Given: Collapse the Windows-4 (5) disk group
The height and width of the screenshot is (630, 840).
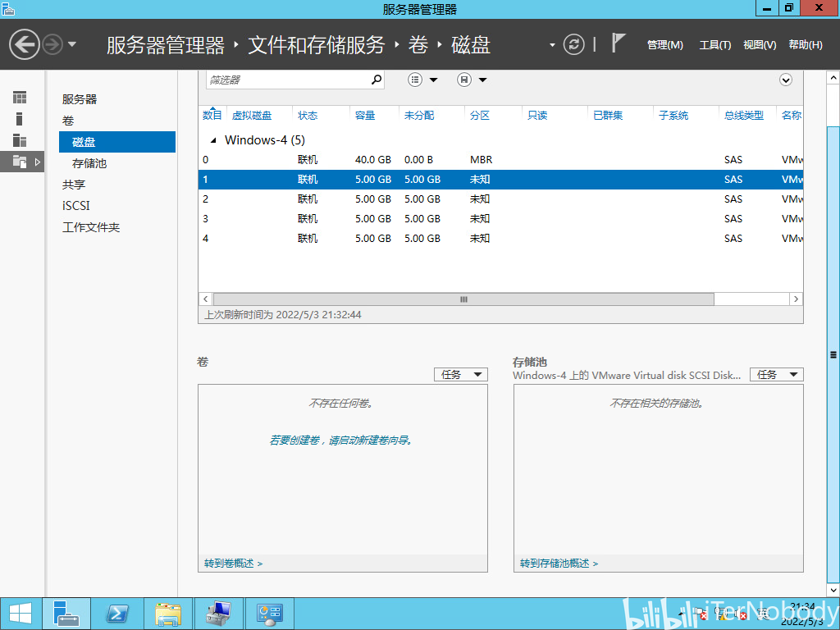Looking at the screenshot, I should tap(213, 140).
